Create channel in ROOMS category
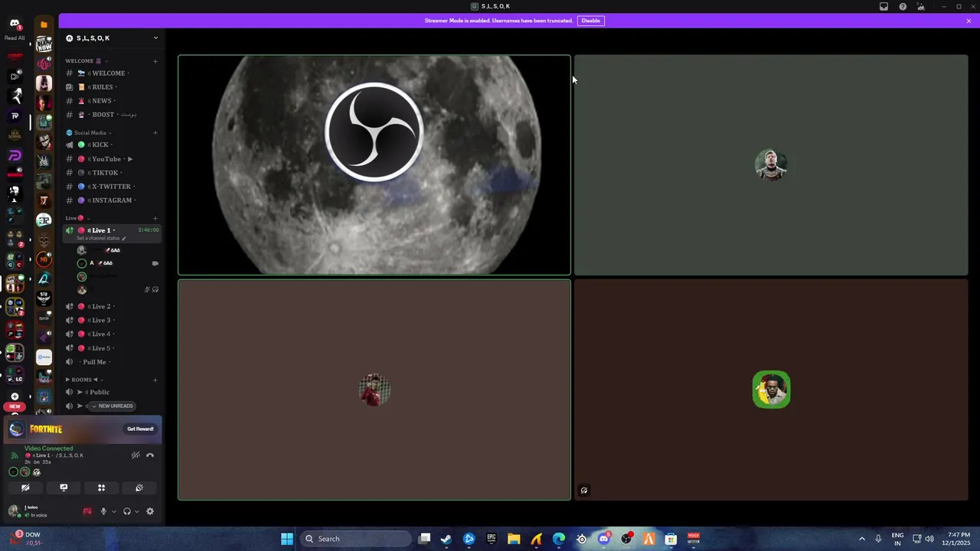 155,380
